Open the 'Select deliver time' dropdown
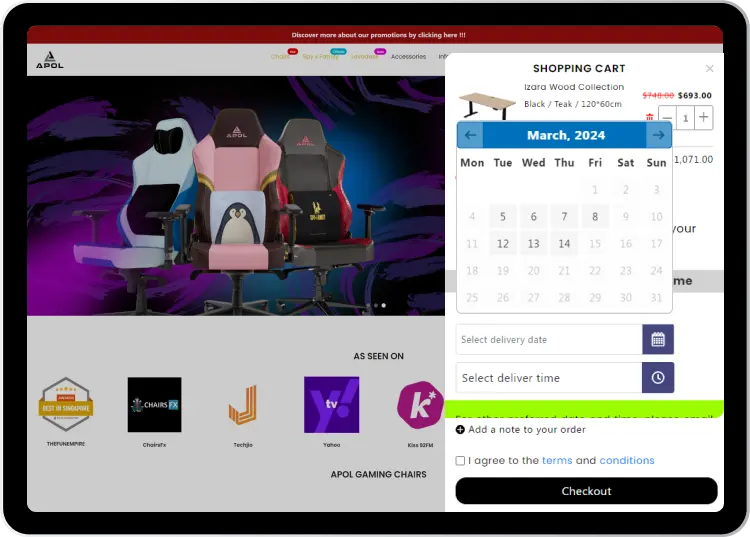 [x=548, y=378]
